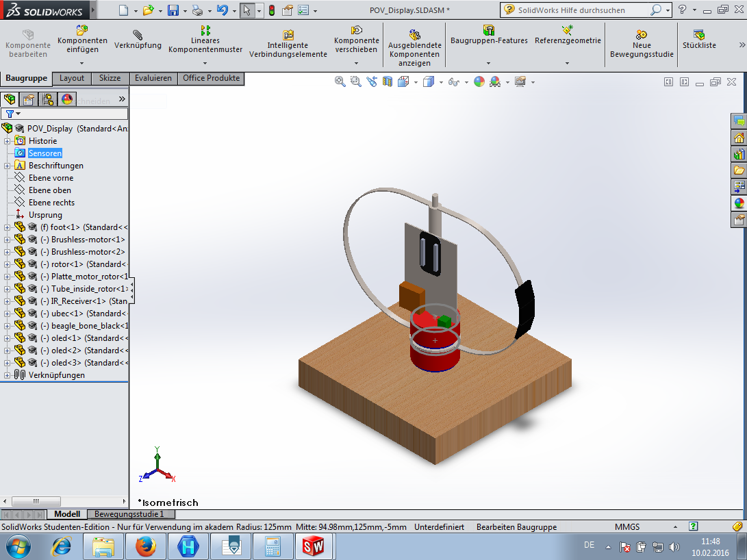This screenshot has height=560, width=747.
Task: Open Komponenten einfügen dropdown arrow
Action: click(x=82, y=63)
